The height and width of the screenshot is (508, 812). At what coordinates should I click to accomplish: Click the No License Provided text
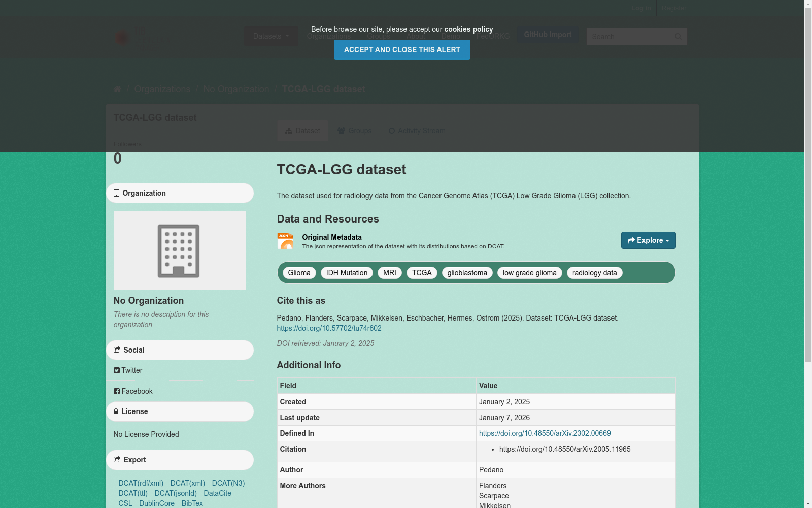coord(146,434)
